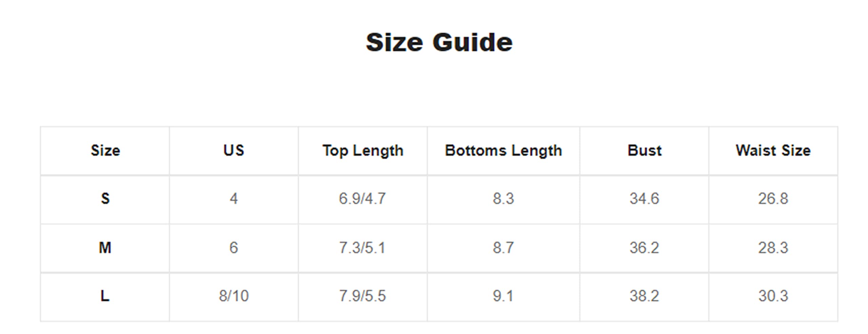Click the 34.6 bust cell
The width and height of the screenshot is (868, 334).
point(644,199)
